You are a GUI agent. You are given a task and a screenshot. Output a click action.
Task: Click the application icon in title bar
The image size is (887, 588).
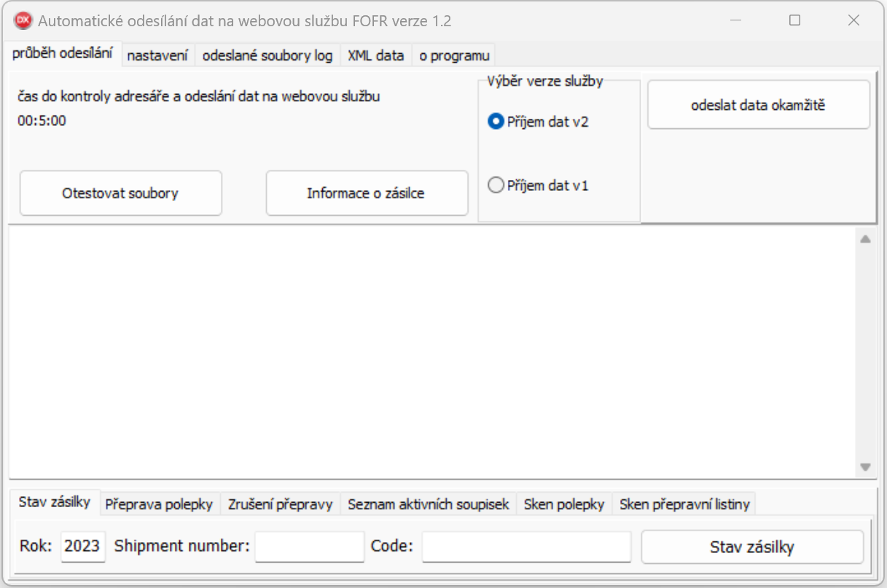23,20
